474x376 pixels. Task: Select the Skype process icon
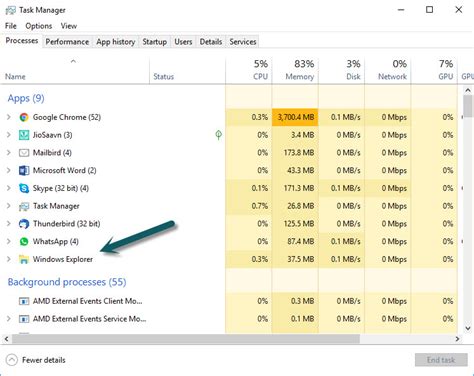pyautogui.click(x=24, y=188)
